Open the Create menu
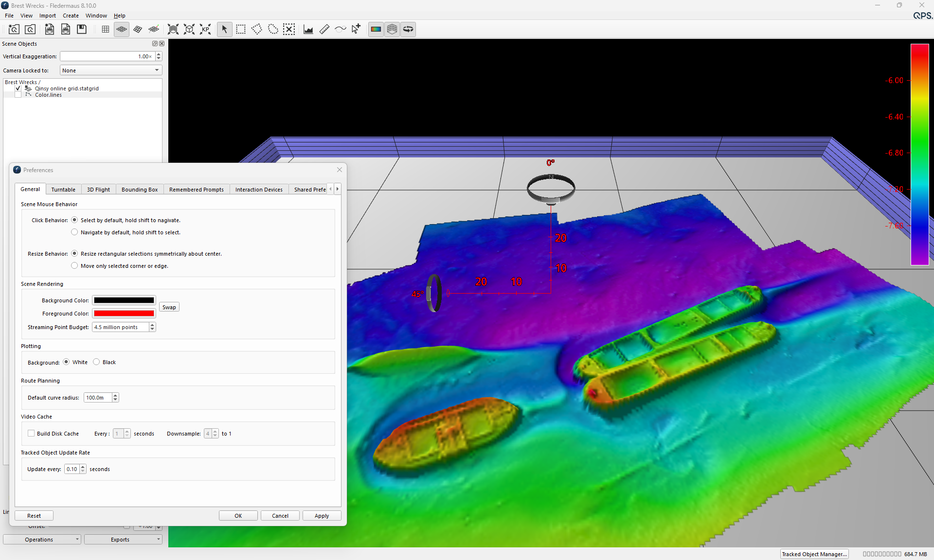Image resolution: width=934 pixels, height=560 pixels. coord(71,16)
